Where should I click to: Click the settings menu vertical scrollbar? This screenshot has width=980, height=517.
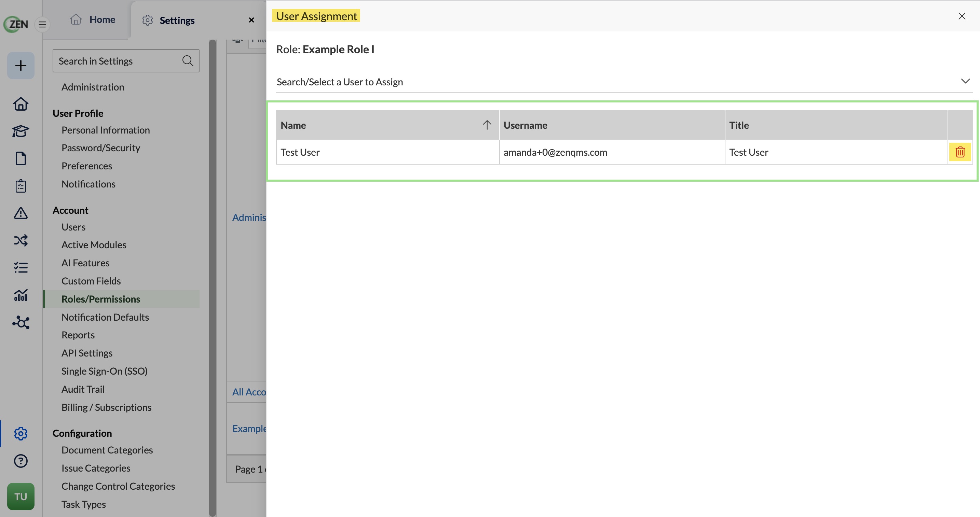coord(213,278)
